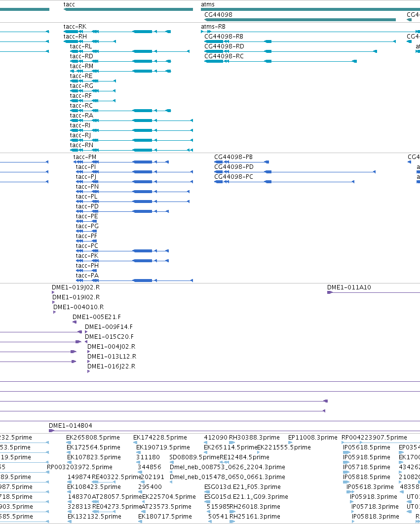Click the DME1-004J02.R clone label
This screenshot has height=524, width=420.
coord(111,346)
